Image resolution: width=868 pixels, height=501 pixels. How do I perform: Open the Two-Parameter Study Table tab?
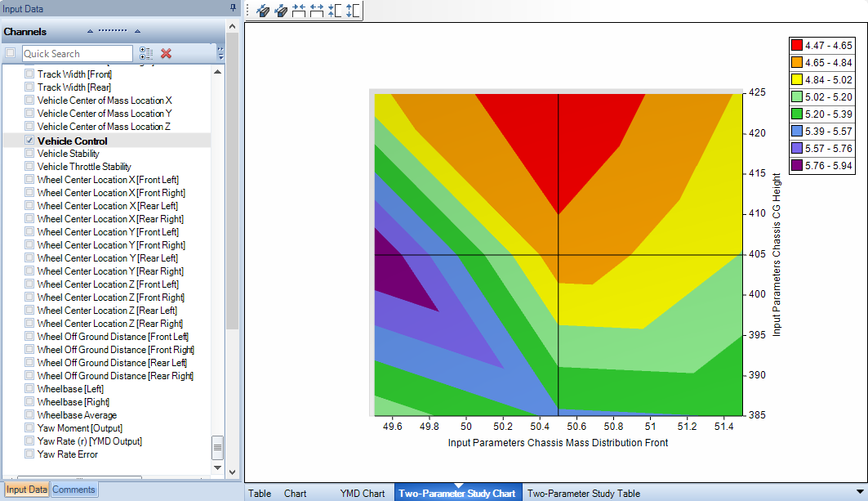(584, 494)
